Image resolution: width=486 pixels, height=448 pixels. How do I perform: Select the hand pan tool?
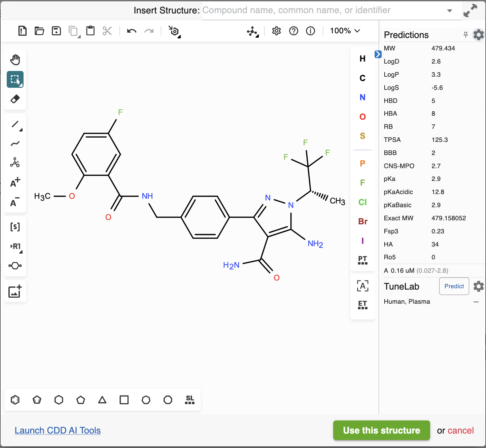tap(15, 60)
